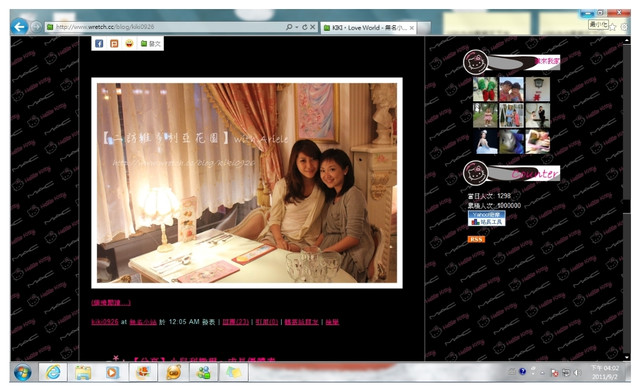Open the round orange face taskbar icon
Image resolution: width=640 pixels, height=392 pixels.
[173, 372]
